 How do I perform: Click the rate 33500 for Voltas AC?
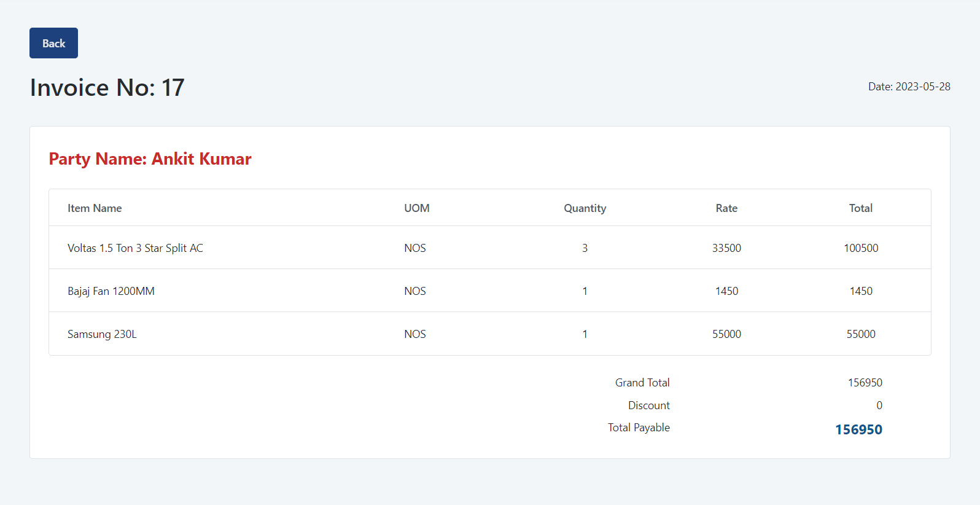coord(727,248)
